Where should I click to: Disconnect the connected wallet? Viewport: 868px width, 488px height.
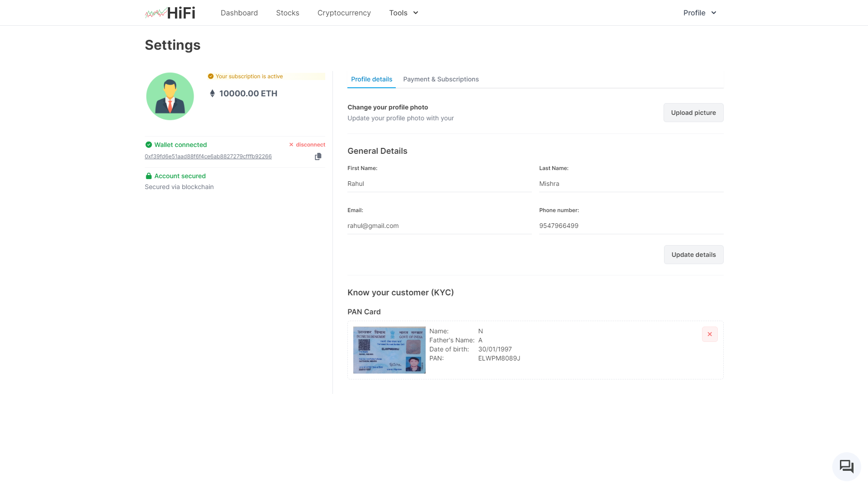307,145
